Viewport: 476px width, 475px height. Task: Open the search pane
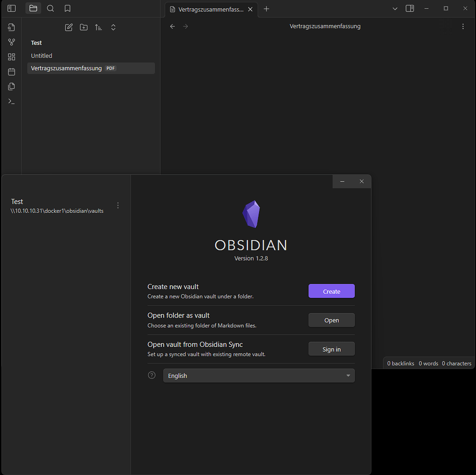point(50,8)
